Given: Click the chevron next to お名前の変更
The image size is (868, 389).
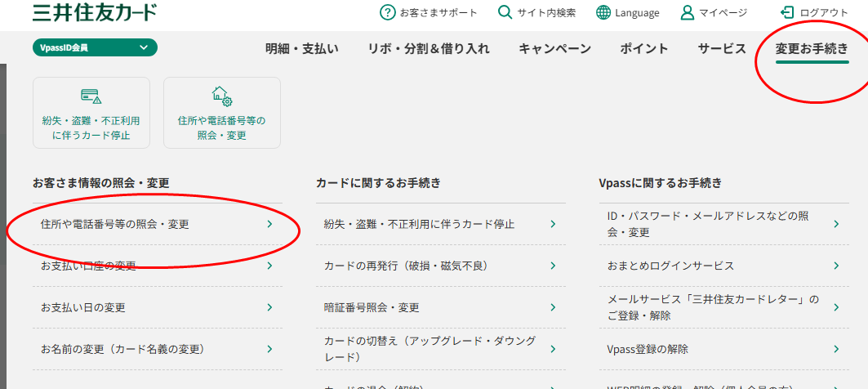Looking at the screenshot, I should click(269, 349).
